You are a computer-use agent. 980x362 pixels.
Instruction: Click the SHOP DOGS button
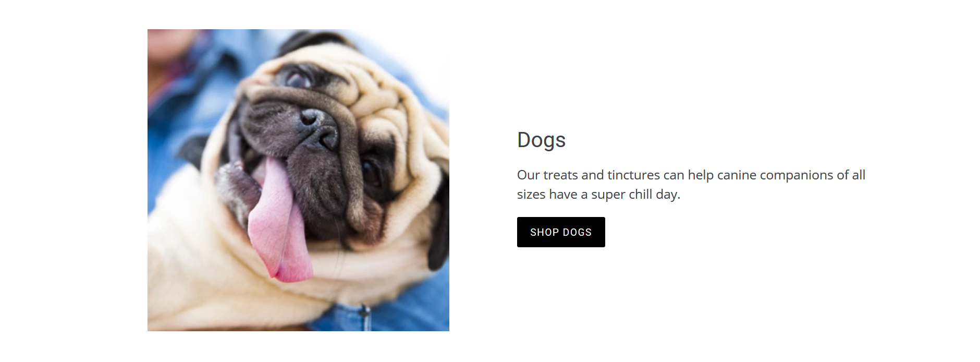561,232
